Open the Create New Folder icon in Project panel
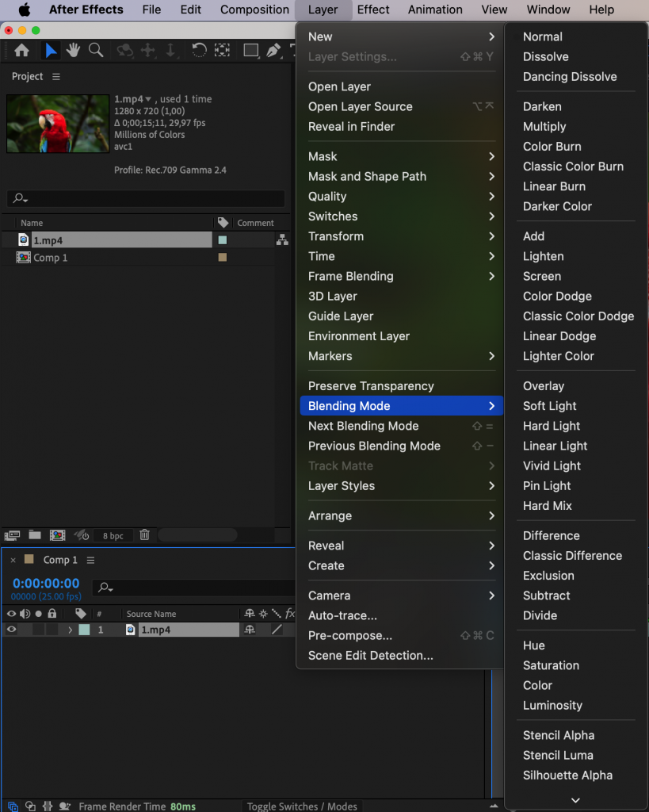 pos(34,535)
